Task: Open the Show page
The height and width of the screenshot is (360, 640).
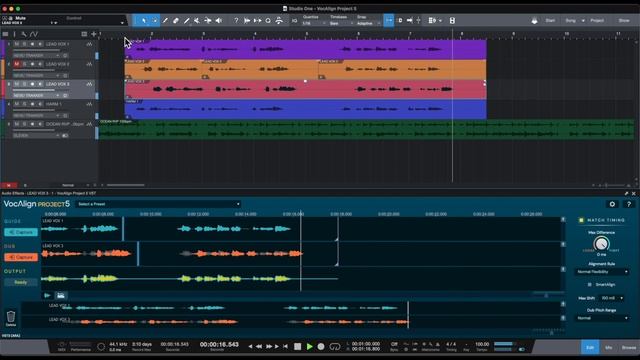Action: 624,20
